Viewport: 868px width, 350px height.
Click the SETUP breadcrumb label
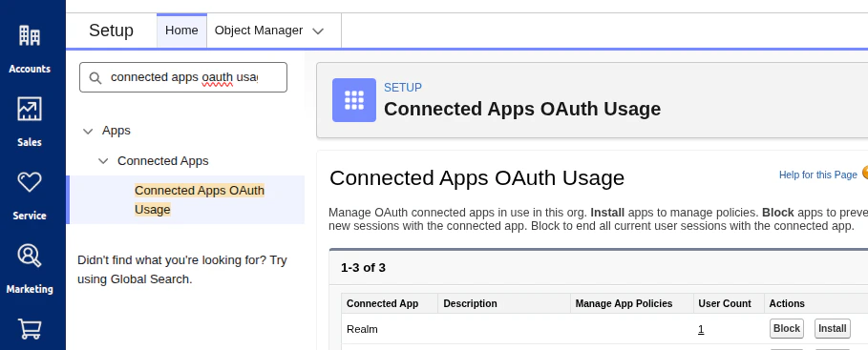(403, 88)
